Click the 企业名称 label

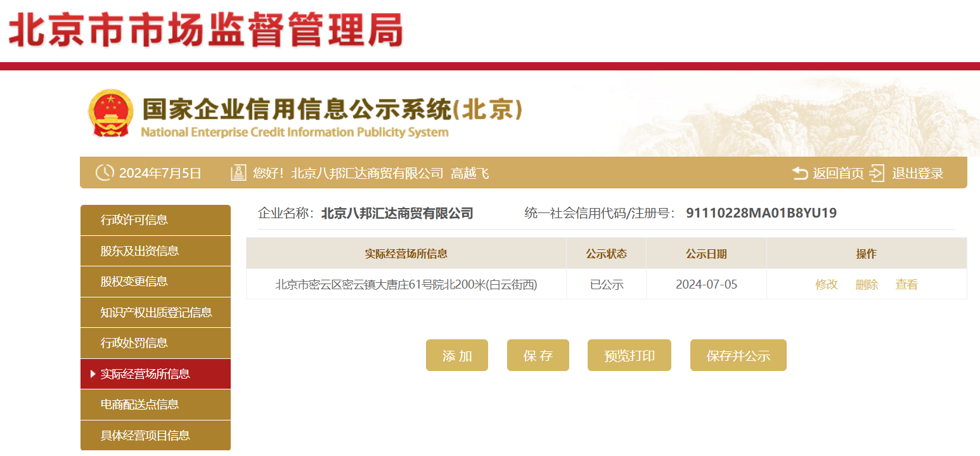click(286, 213)
